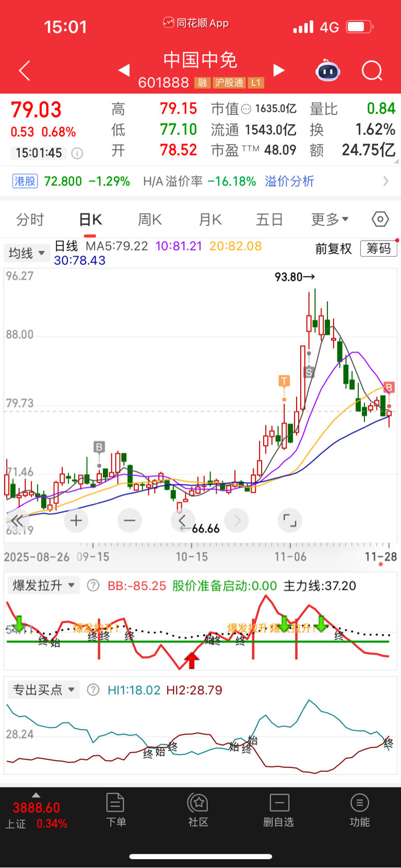The width and height of the screenshot is (401, 868).
Task: Remove stock via 删自选
Action: click(x=279, y=810)
